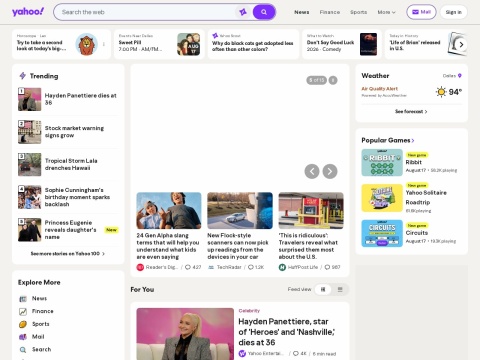Open the black cats adoption question card
Screen dimensions: 480x360
click(x=253, y=44)
